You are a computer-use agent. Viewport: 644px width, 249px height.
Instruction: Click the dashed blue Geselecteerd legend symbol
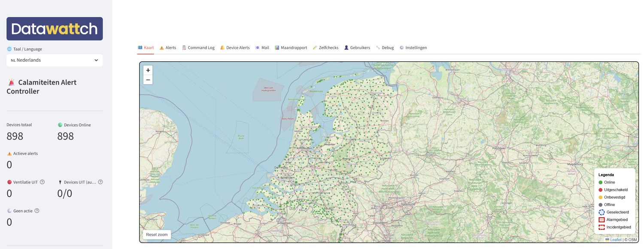(601, 212)
